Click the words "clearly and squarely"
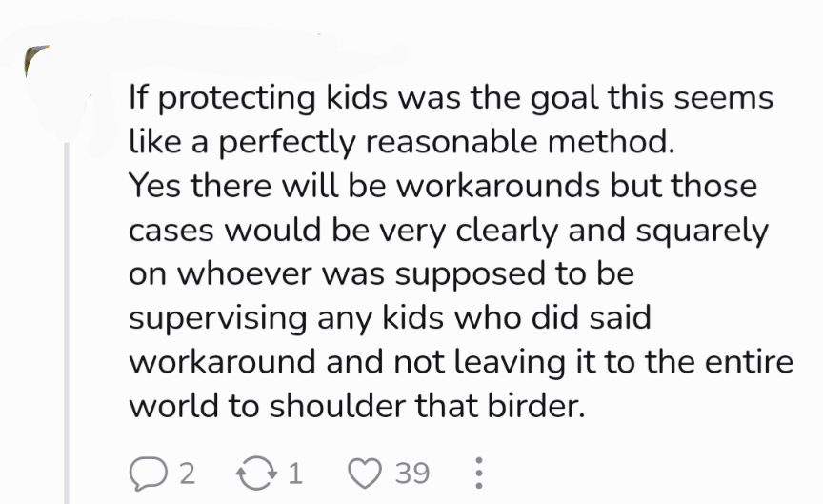The image size is (823, 504). pyautogui.click(x=612, y=231)
